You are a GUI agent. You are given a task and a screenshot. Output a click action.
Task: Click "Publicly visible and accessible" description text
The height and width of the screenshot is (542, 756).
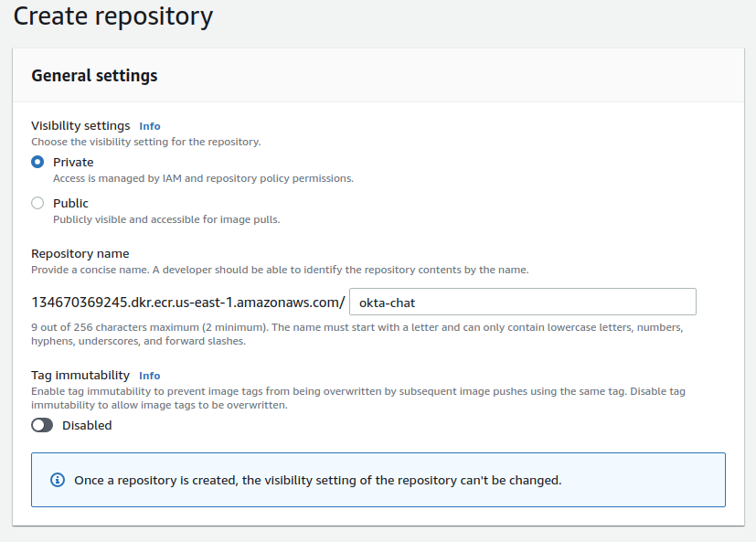pyautogui.click(x=166, y=219)
